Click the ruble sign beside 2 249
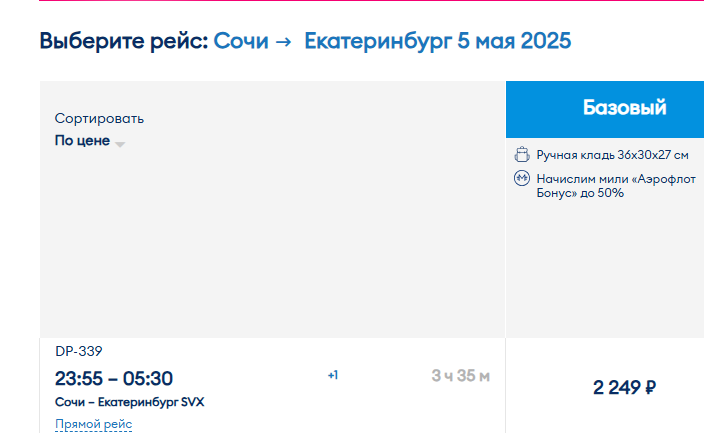 651,387
